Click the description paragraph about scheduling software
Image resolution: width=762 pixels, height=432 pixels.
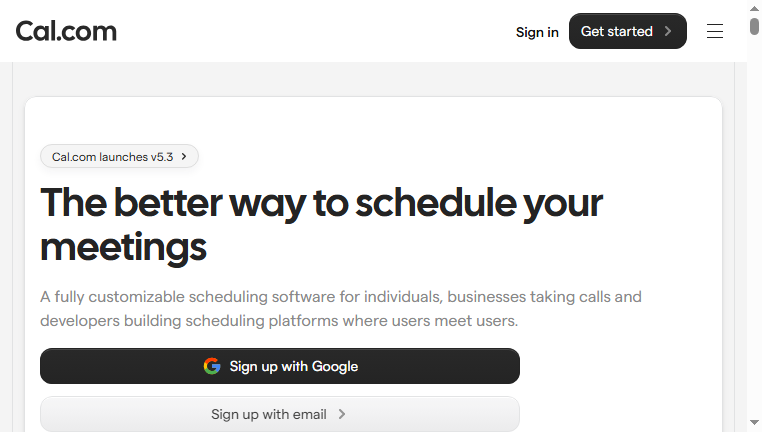tap(341, 309)
